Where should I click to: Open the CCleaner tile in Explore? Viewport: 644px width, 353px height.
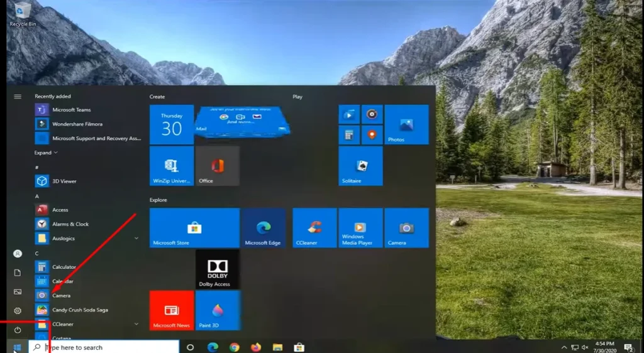314,228
